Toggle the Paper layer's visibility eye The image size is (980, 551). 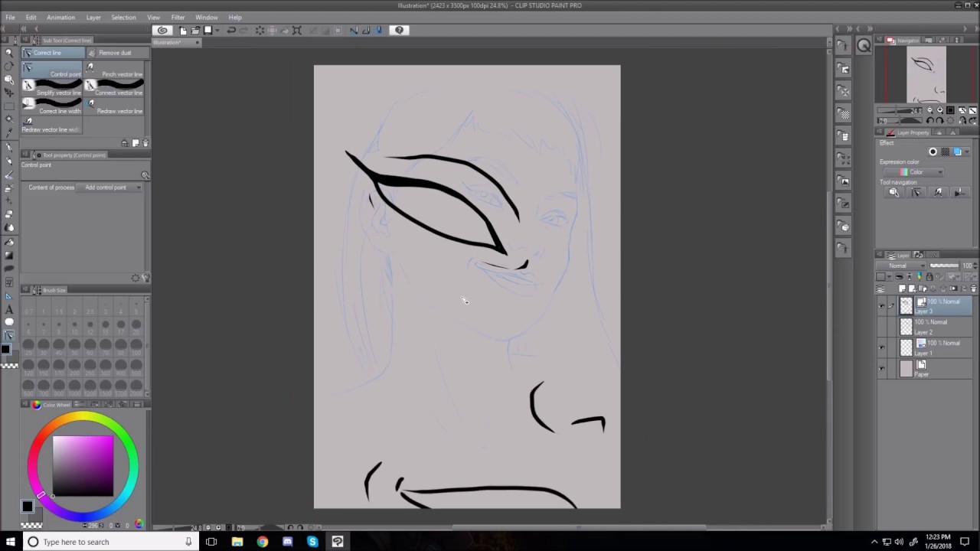click(881, 368)
